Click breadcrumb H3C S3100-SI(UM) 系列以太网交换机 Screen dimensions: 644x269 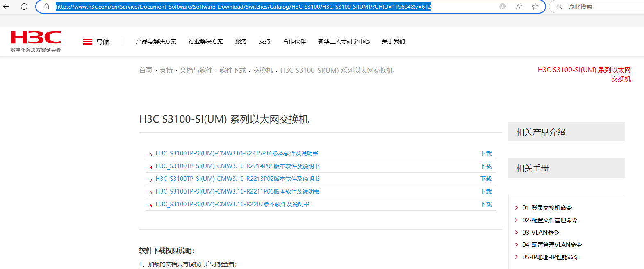coord(337,70)
